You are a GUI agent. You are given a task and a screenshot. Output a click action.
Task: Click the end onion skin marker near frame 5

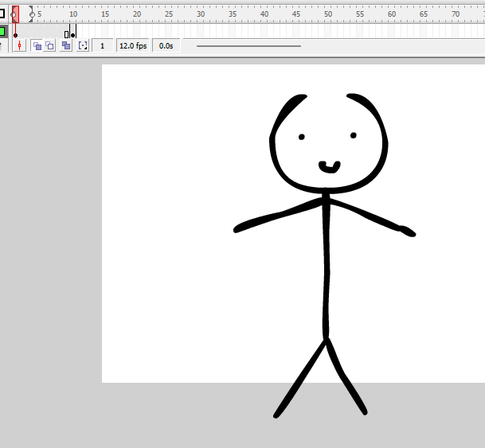point(32,14)
